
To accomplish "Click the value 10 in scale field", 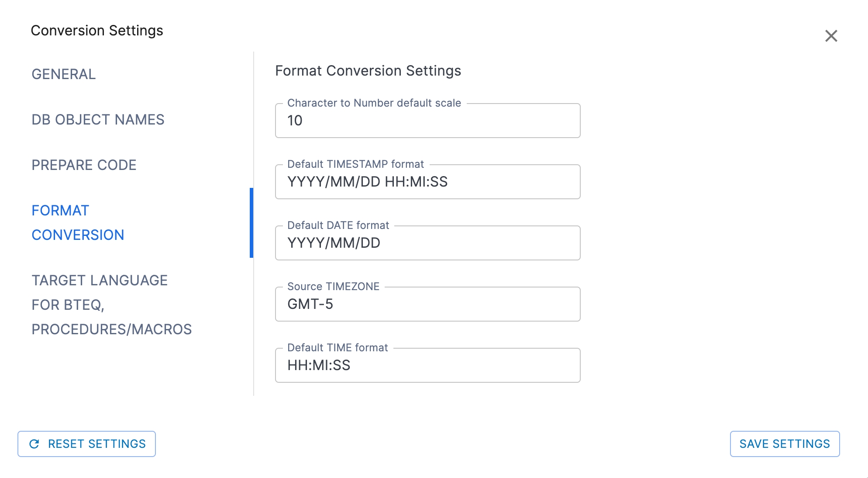I will [x=295, y=121].
